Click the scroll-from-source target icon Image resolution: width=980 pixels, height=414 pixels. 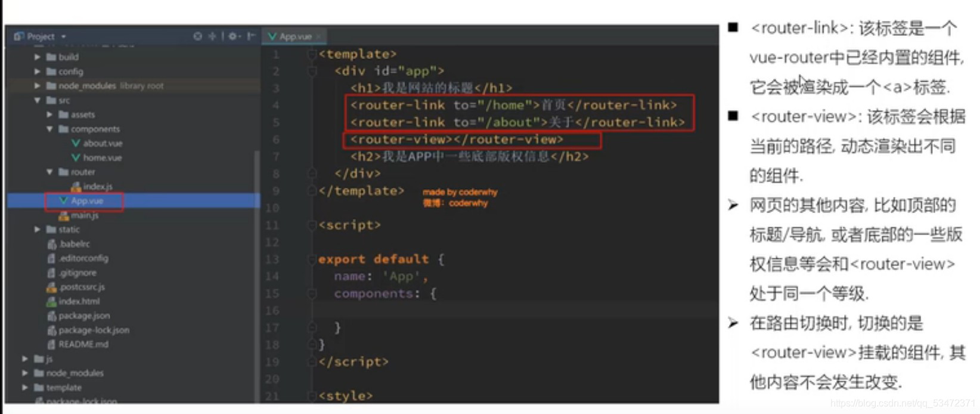(197, 36)
